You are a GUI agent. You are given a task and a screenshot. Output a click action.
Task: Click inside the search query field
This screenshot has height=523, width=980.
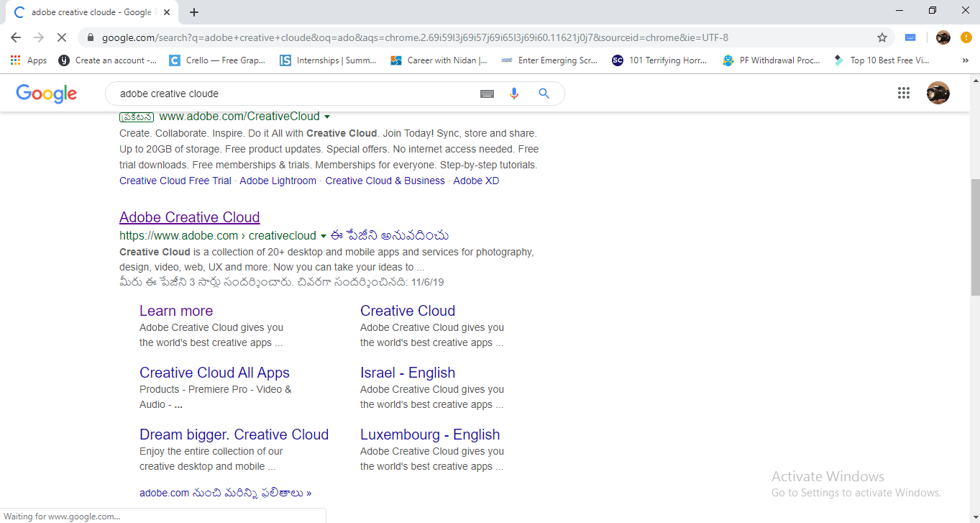(288, 93)
